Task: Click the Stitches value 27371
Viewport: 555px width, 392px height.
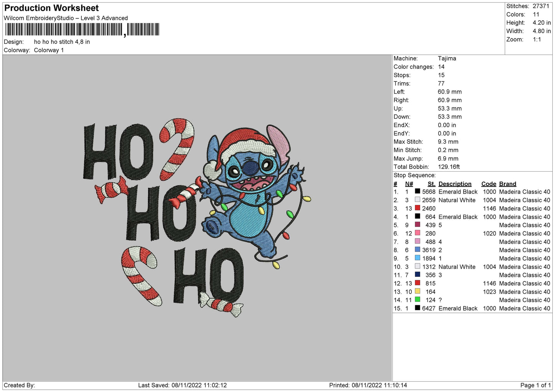Action: (x=541, y=6)
